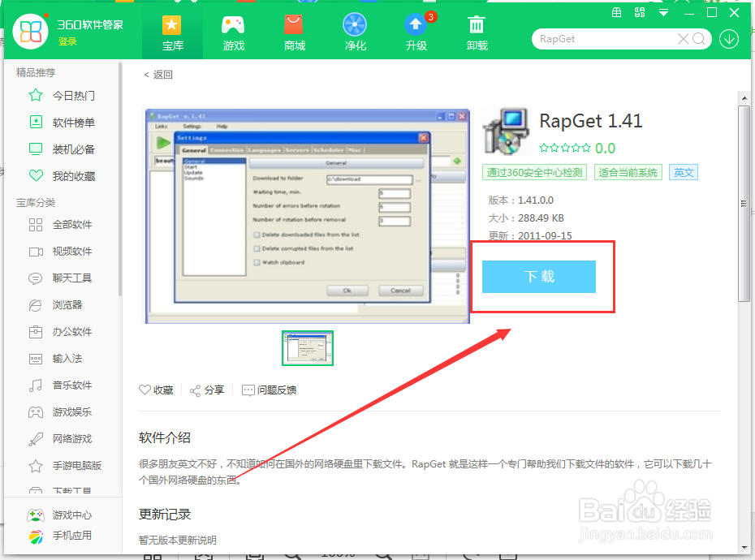This screenshot has width=755, height=560.
Task: Open the 游戏 tab
Action: (234, 32)
